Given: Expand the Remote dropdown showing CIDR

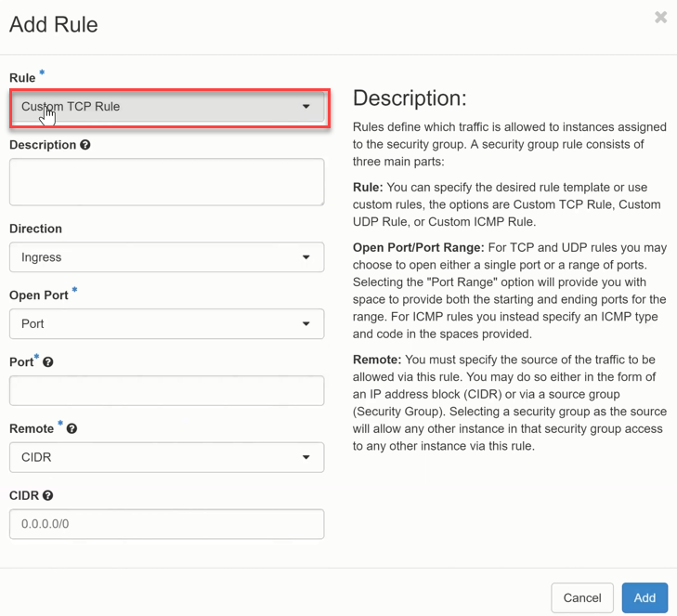Looking at the screenshot, I should (x=167, y=457).
